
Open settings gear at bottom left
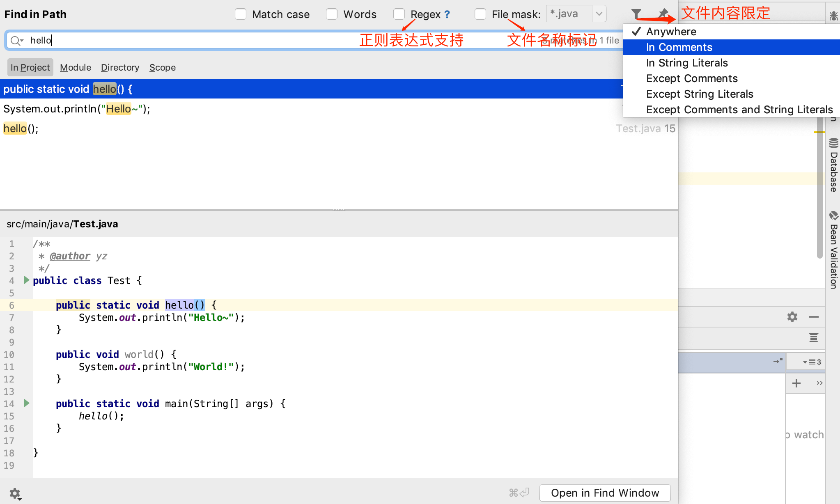(x=15, y=493)
